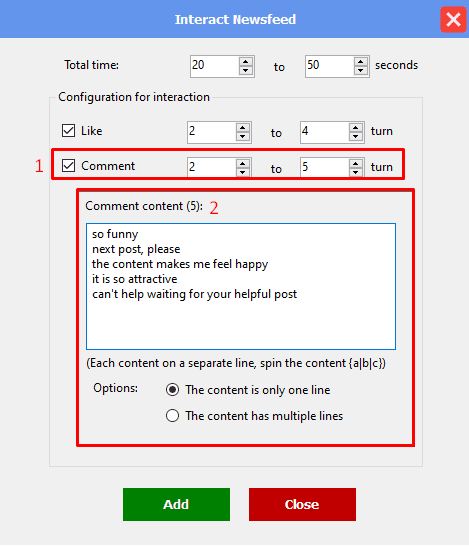Increase the Like minimum turn count
469x546 pixels.
tap(243, 128)
